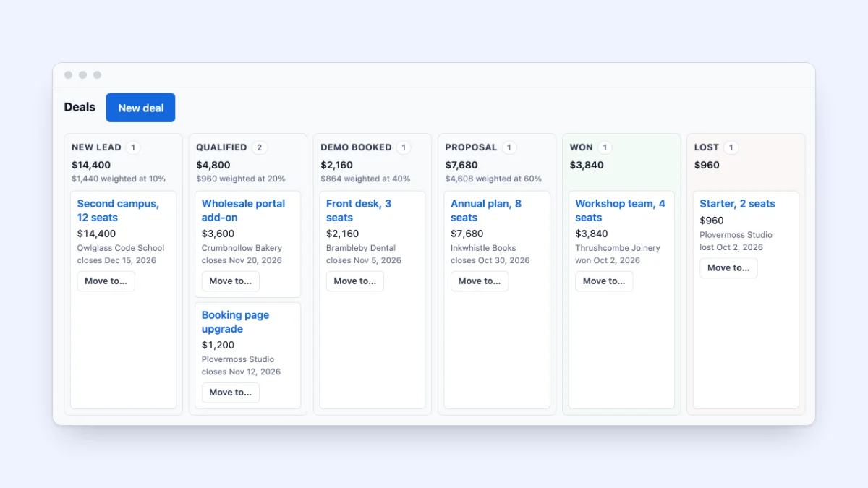Screen dimensions: 868x488
Task: Open the Workshop team, 4 seats deal
Action: (620, 210)
